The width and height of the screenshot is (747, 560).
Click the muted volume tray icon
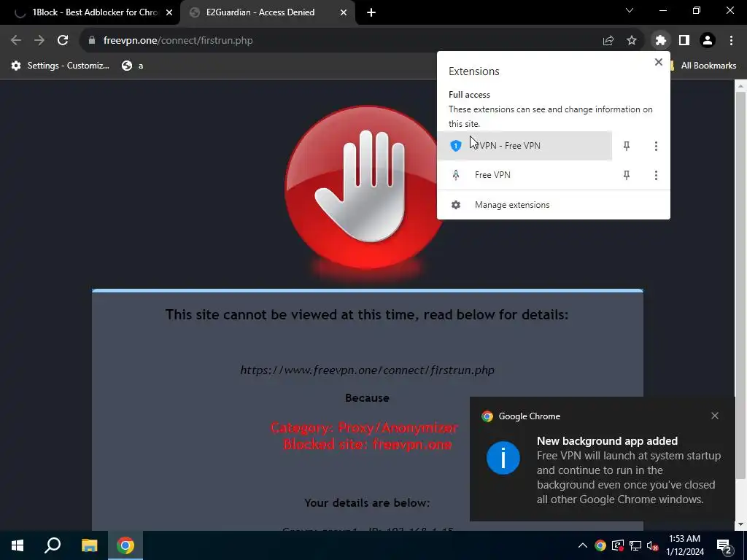point(653,545)
